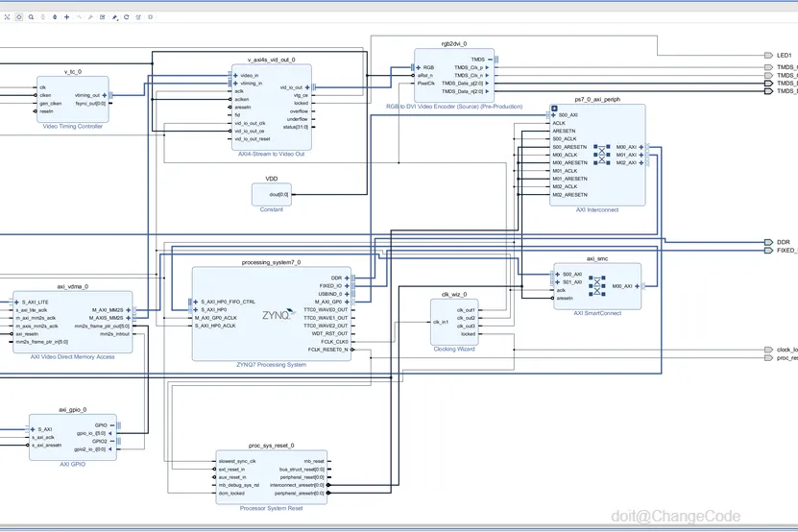Click the FCLK_CLK0 pin on the ZYNQ block
This screenshot has width=798, height=532.
click(334, 342)
